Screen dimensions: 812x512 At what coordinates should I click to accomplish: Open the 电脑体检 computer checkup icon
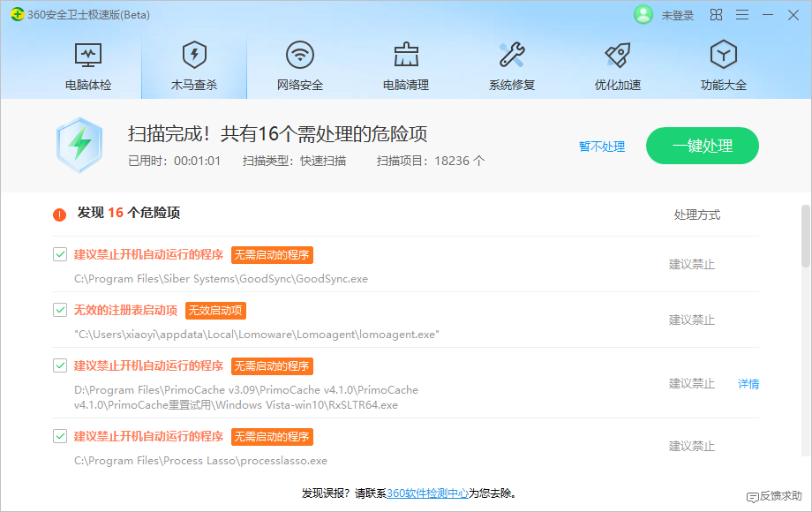pos(88,56)
